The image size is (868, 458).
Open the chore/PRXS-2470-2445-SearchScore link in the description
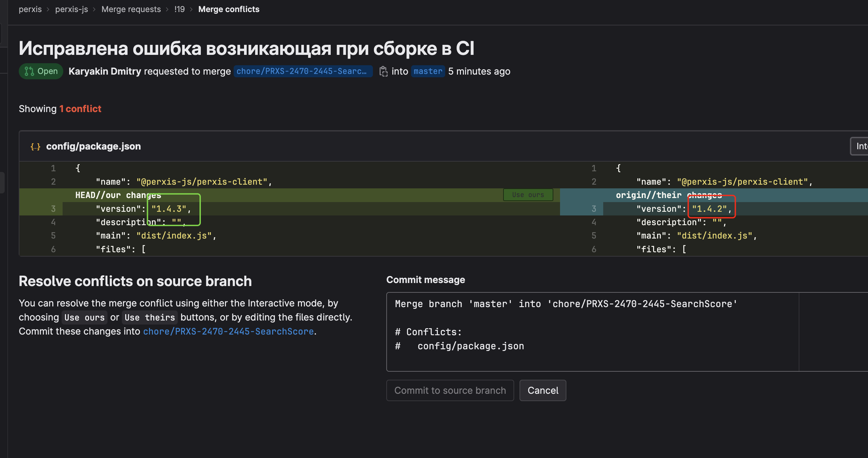(x=228, y=332)
